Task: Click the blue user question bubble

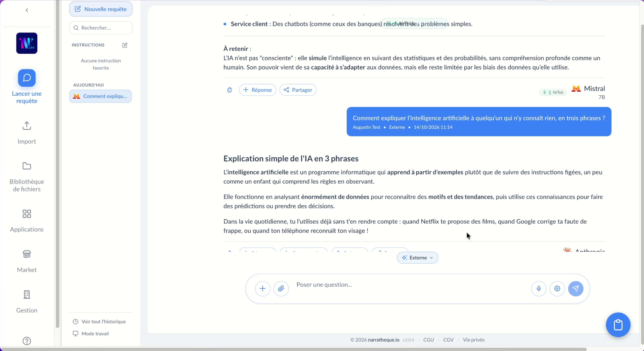Action: [479, 122]
